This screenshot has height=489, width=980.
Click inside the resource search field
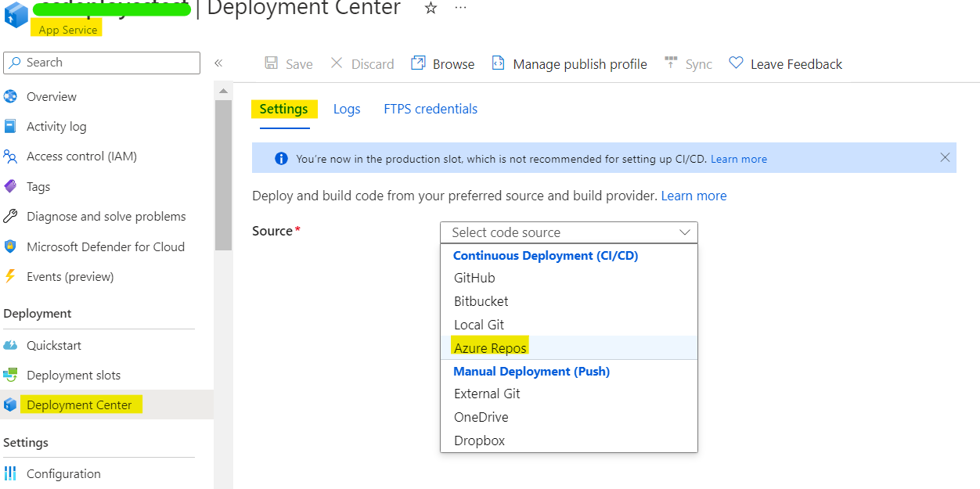pos(102,63)
